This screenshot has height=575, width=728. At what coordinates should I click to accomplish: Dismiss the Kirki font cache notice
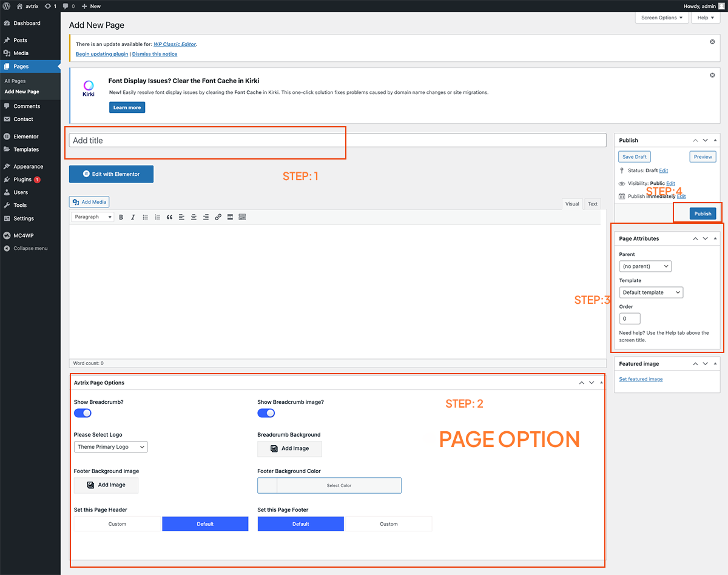click(x=712, y=75)
